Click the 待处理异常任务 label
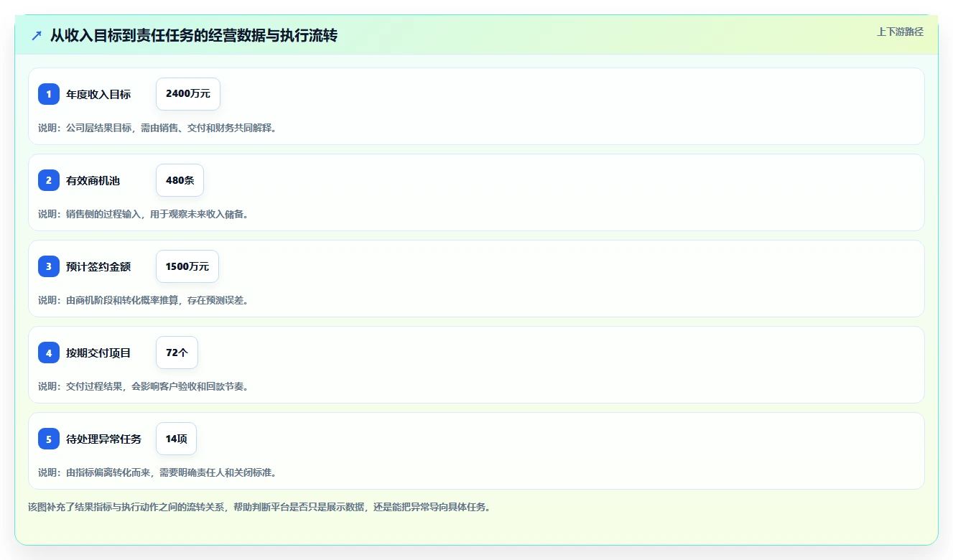This screenshot has width=953, height=560. [x=104, y=439]
